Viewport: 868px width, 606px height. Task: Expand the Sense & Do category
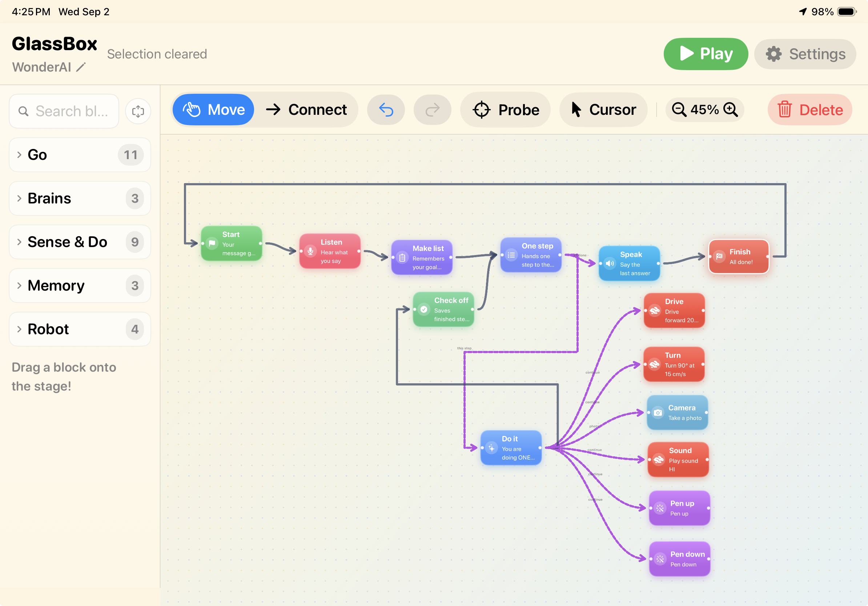point(80,242)
